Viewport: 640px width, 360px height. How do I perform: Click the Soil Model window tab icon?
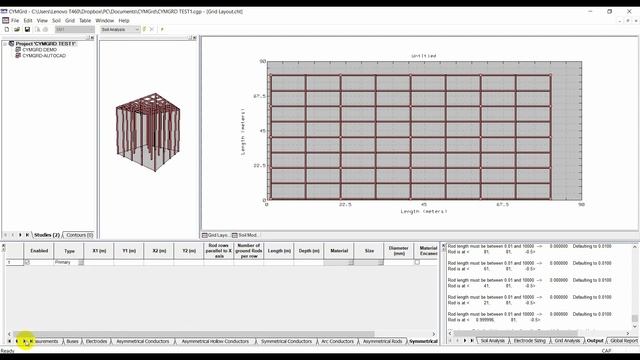click(x=235, y=235)
